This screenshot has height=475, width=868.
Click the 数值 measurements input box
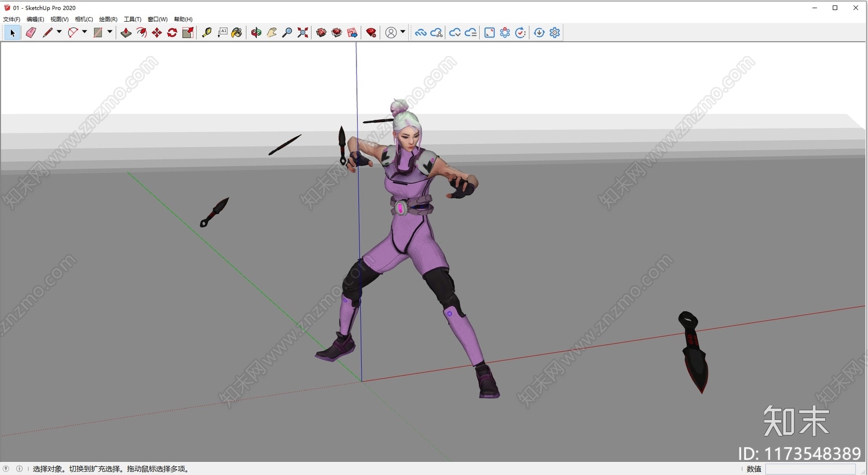coord(810,469)
